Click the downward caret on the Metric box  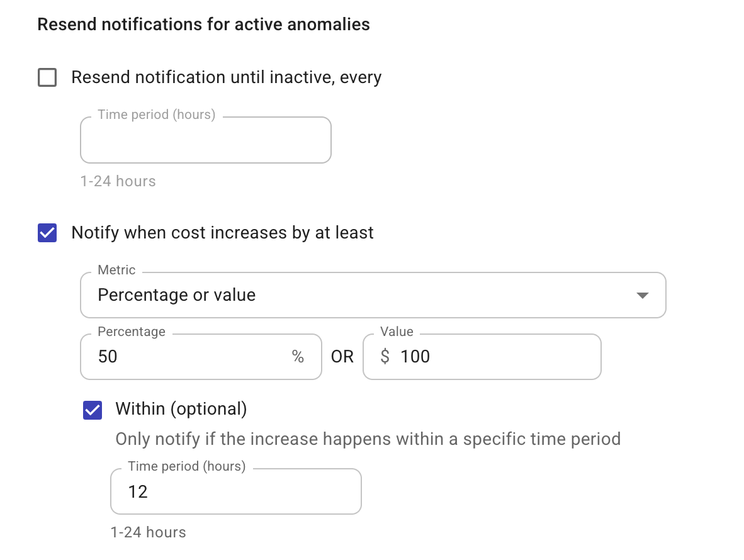tap(642, 294)
